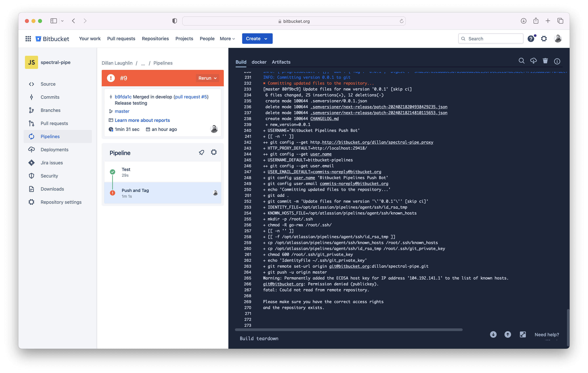Switch to the Artifacts tab
Image resolution: width=588 pixels, height=373 pixels.
tap(281, 62)
